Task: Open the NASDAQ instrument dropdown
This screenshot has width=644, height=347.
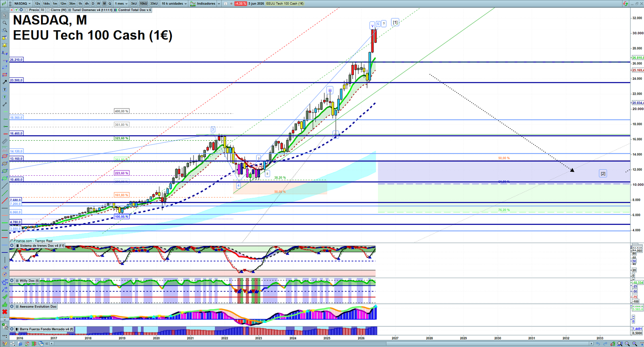Action: (23, 3)
